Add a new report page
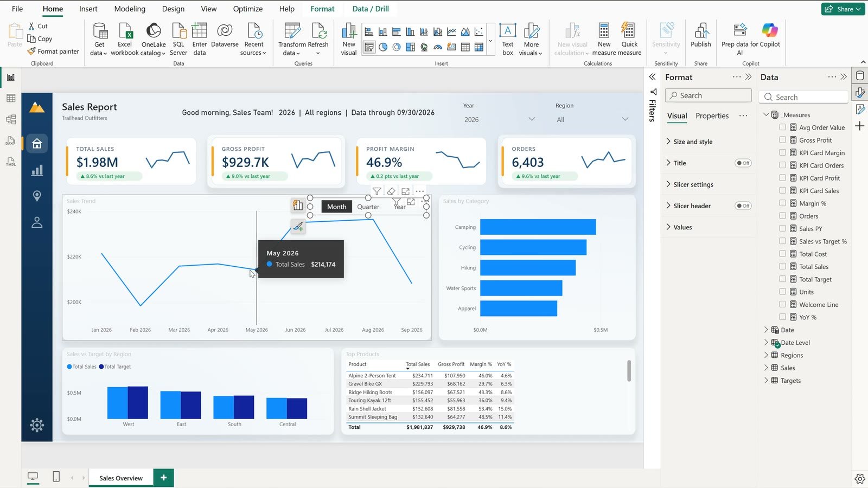This screenshot has height=488, width=868. [164, 478]
